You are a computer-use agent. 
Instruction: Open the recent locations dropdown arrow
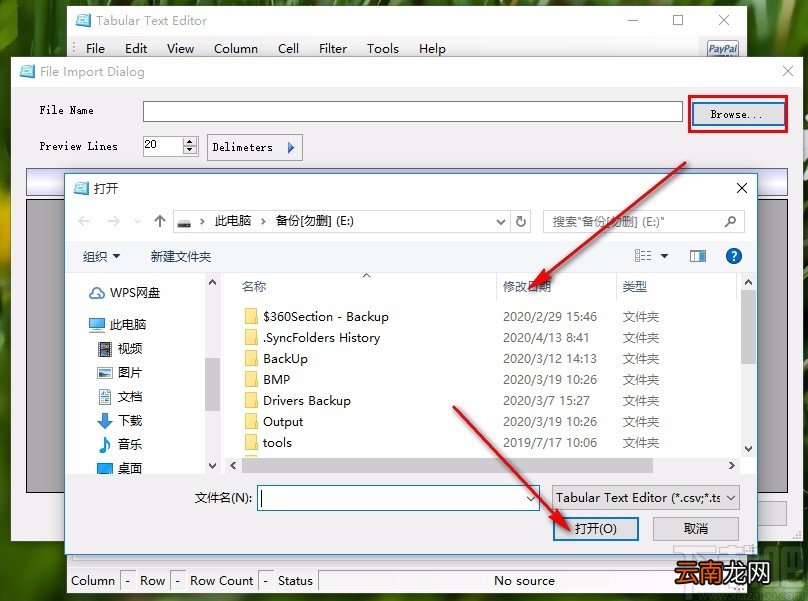click(137, 222)
